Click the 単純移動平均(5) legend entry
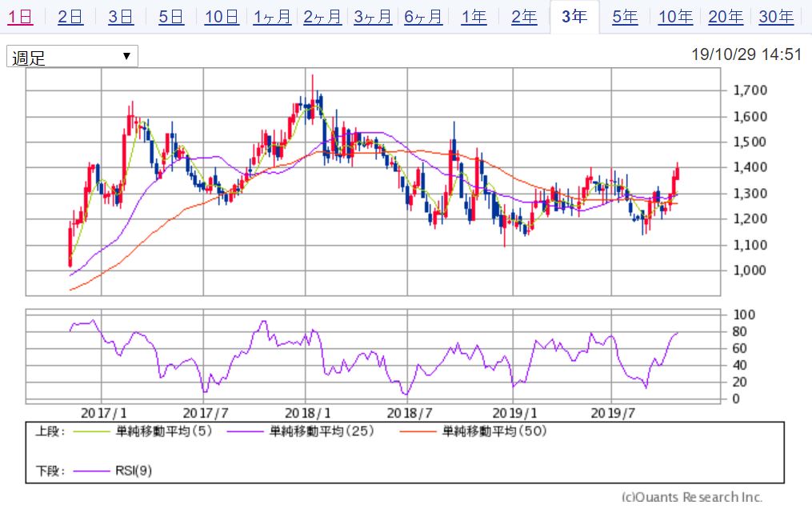This screenshot has width=812, height=513. (164, 431)
